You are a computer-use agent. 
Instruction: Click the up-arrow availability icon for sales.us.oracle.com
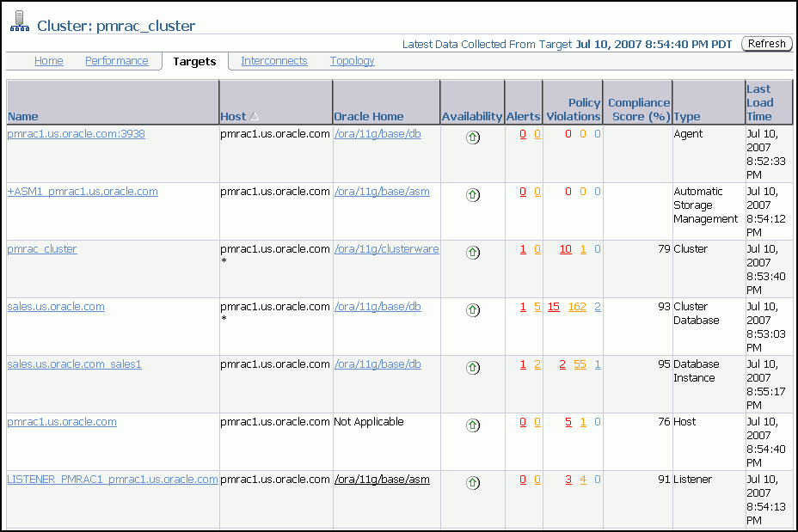pos(472,309)
